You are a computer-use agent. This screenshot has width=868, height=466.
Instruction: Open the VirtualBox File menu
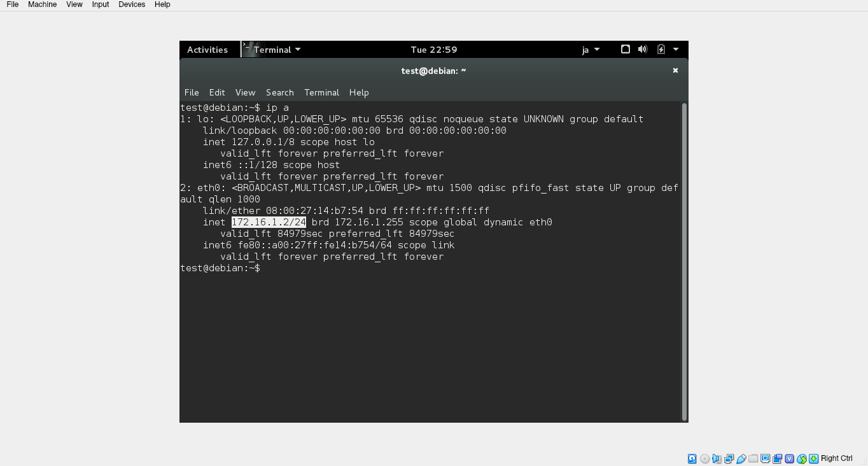pyautogui.click(x=12, y=4)
